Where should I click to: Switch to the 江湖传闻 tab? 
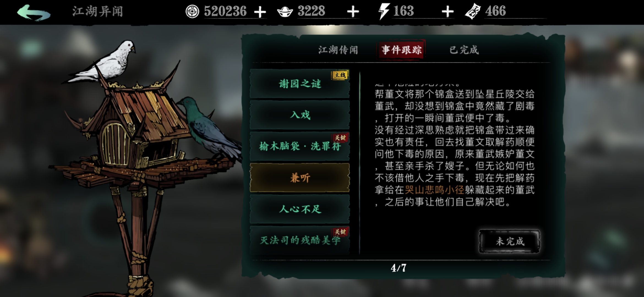(338, 50)
